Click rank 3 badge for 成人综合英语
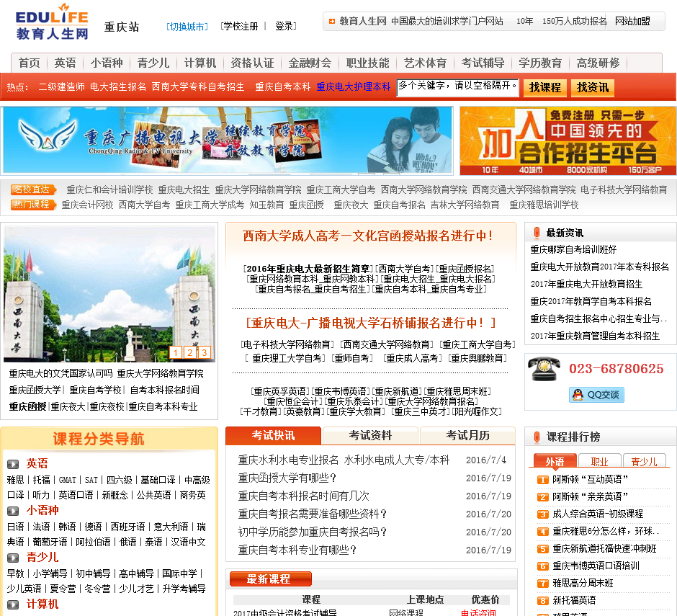Screen dimensions: 677x616 click(542, 514)
